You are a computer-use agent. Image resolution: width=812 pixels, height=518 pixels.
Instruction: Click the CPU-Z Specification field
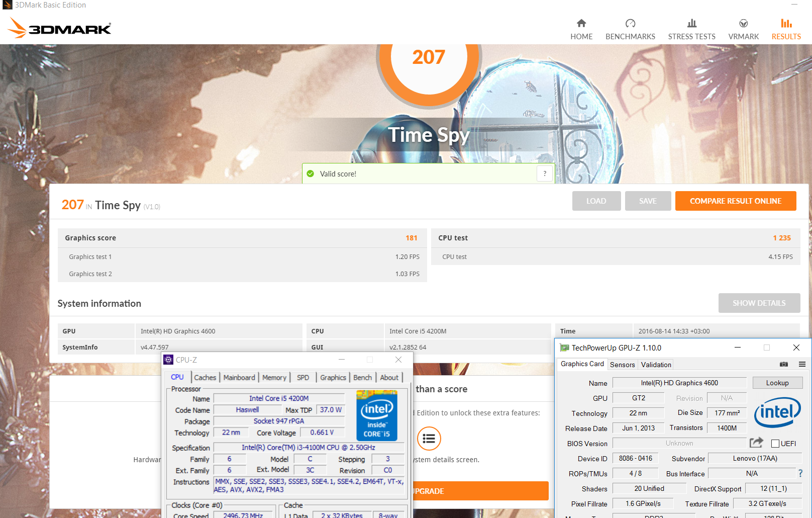(309, 448)
